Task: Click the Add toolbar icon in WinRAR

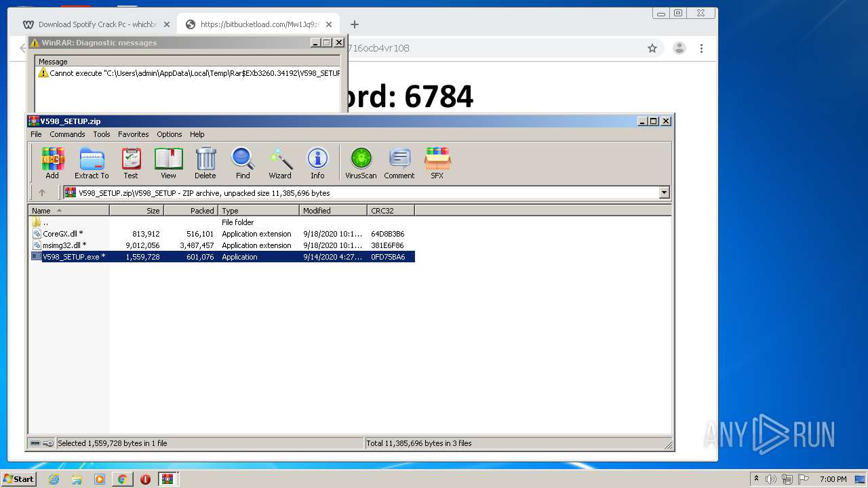Action: 52,163
